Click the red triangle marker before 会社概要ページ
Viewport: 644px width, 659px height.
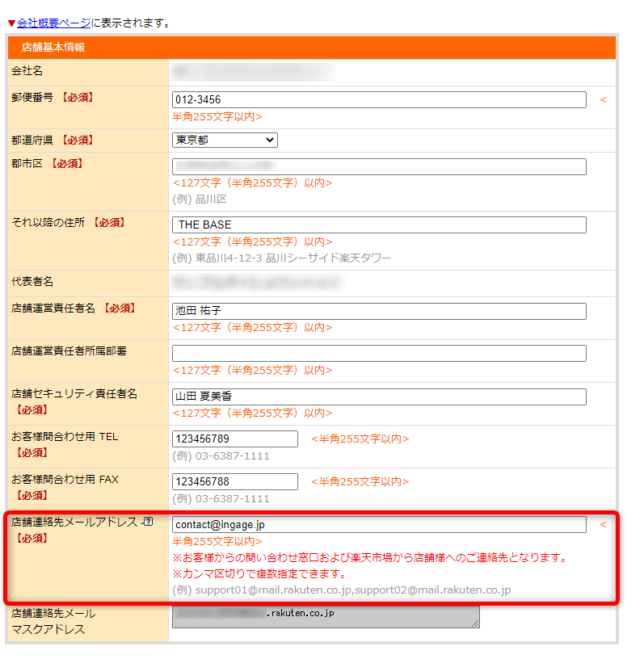[x=11, y=23]
